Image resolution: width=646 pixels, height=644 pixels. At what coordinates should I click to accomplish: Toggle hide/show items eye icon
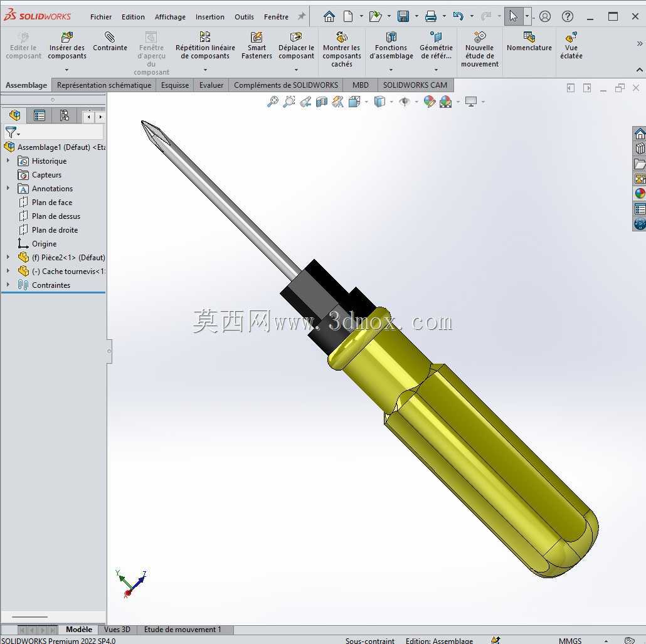[x=405, y=102]
